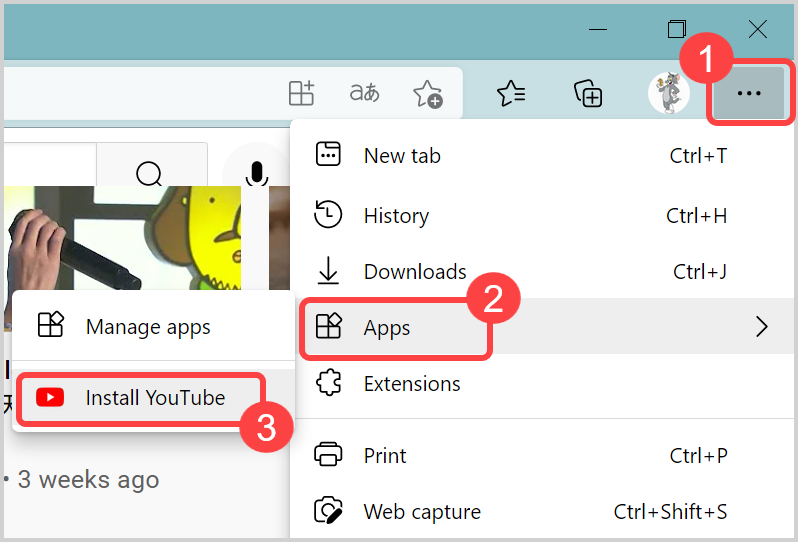
Task: Select Web capture menu entry
Action: pos(421,511)
